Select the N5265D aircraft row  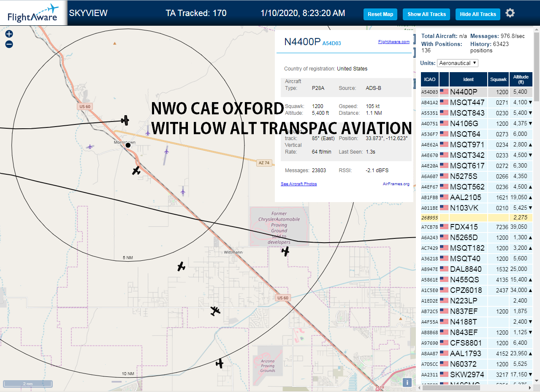[477, 237]
